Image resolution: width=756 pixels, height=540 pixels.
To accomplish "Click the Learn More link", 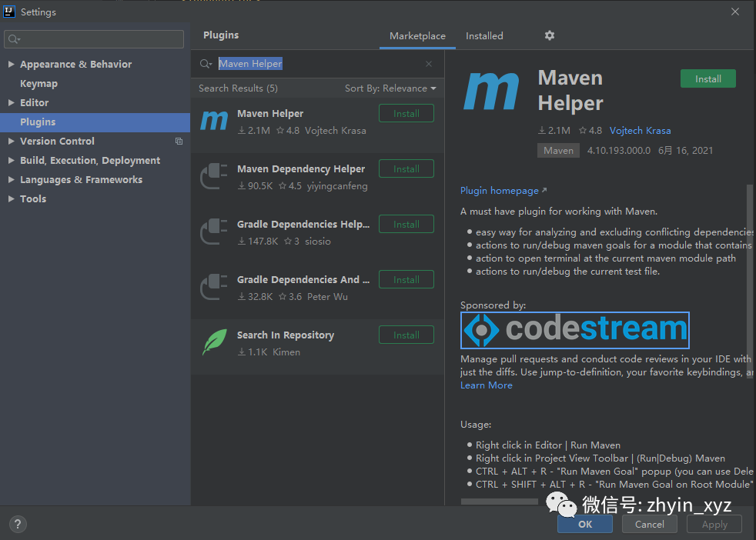I will click(486, 385).
